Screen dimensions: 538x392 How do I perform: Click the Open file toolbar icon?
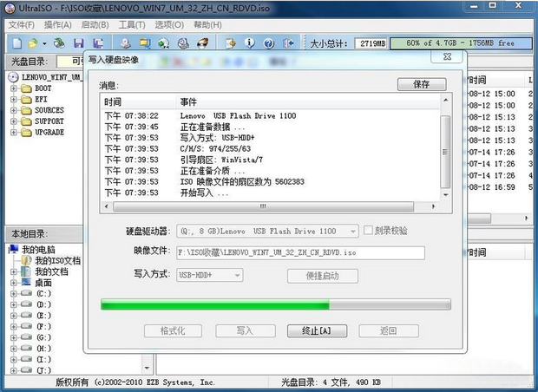(33, 43)
